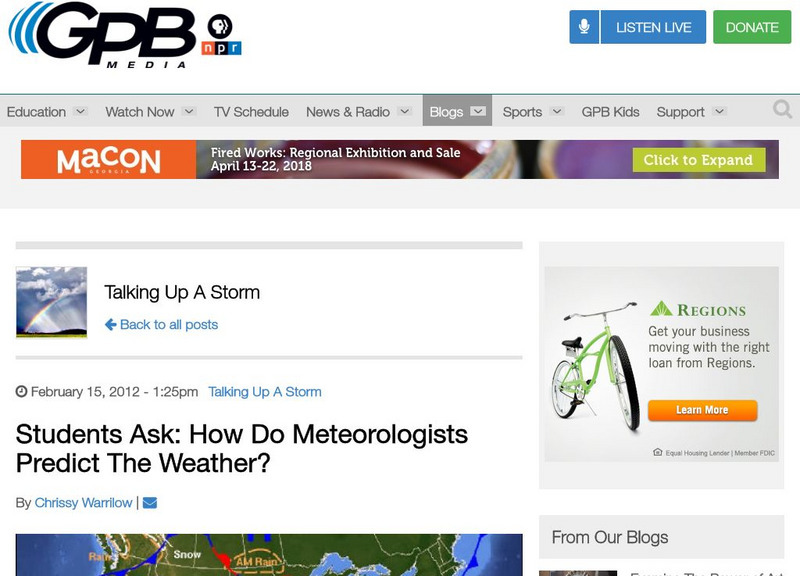Viewport: 800px width, 576px height.
Task: Click the Chrissy Warrilow author link
Action: coord(82,502)
